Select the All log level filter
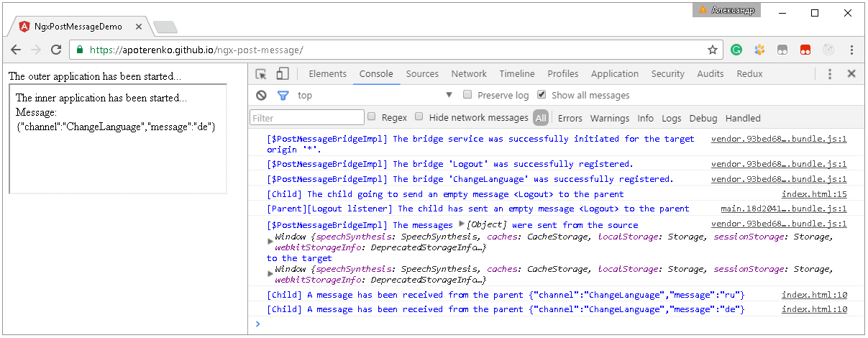The width and height of the screenshot is (868, 338). pyautogui.click(x=541, y=118)
